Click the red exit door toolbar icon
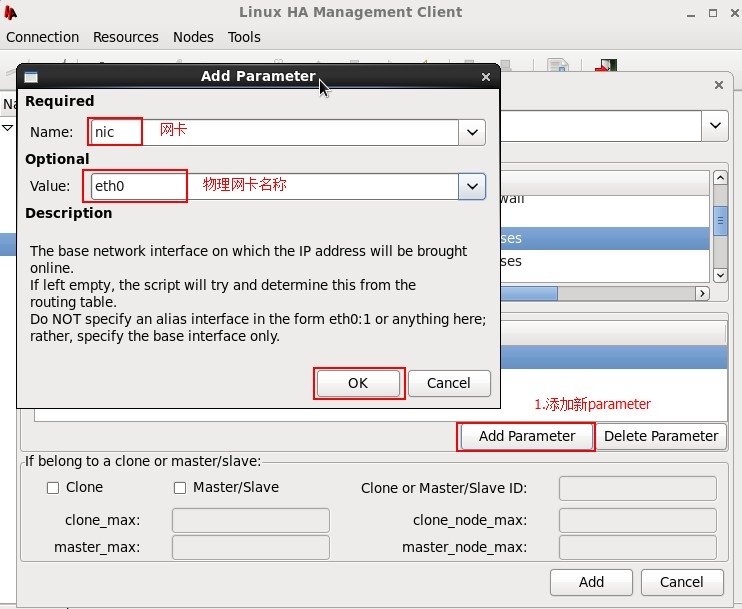Screen dimensions: 742x609 606,65
